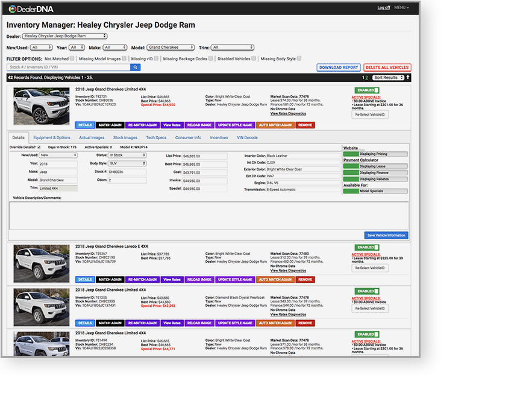
Task: Open the Model dropdown showing Grand Cherokee
Action: pyautogui.click(x=171, y=48)
